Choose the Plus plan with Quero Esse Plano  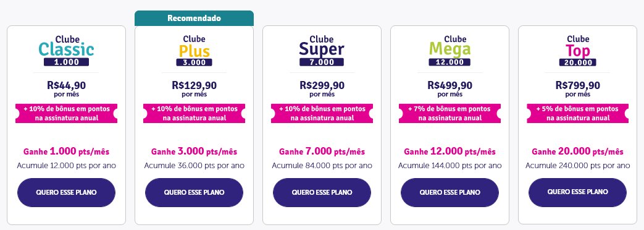(x=194, y=192)
